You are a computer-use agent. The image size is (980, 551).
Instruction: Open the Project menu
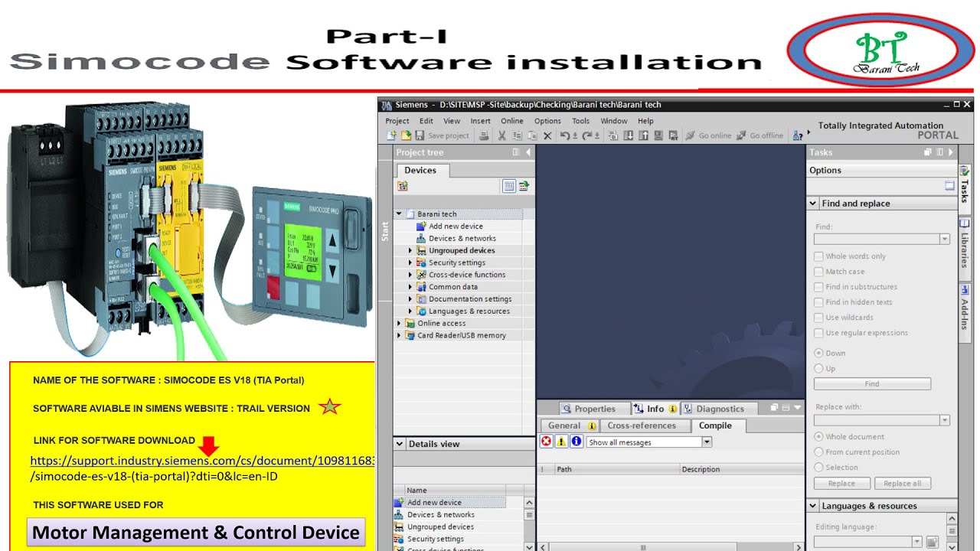(x=397, y=121)
